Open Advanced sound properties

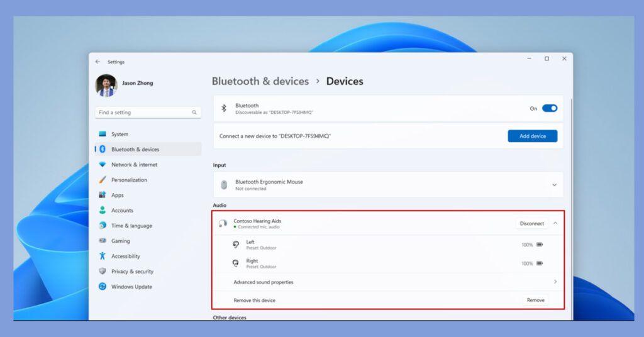[388, 282]
